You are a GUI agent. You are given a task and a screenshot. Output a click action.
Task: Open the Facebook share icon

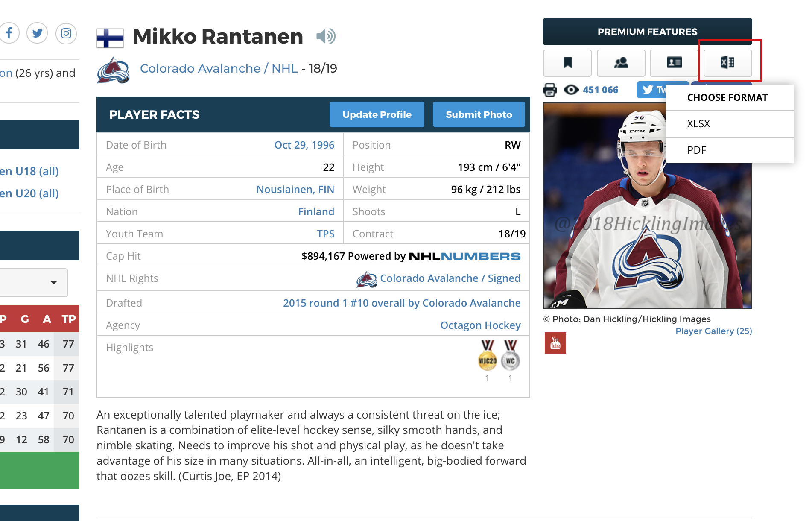9,33
